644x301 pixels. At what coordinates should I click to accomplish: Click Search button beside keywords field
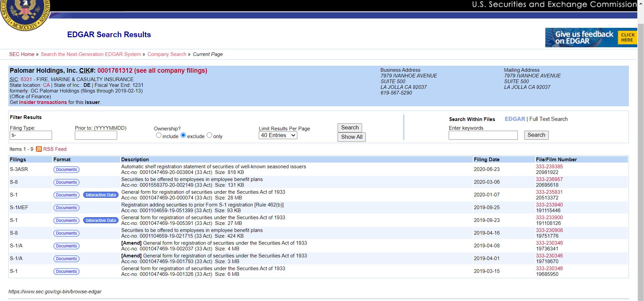[x=536, y=135]
